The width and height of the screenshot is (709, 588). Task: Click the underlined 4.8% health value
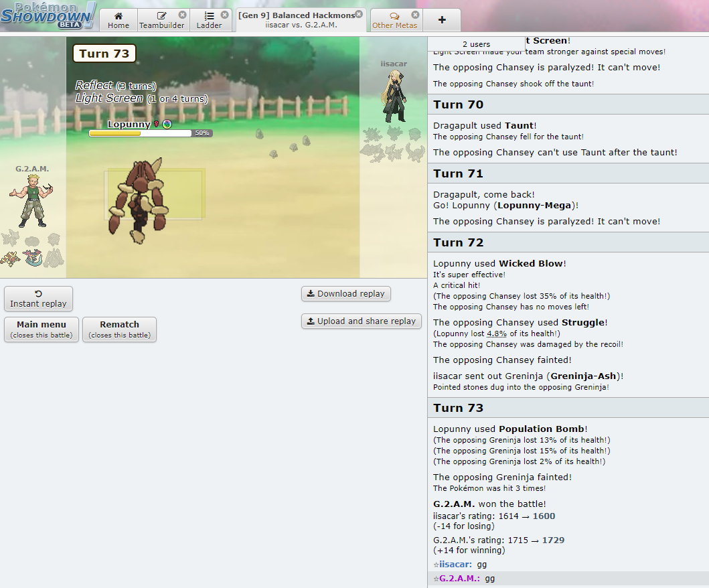point(497,334)
